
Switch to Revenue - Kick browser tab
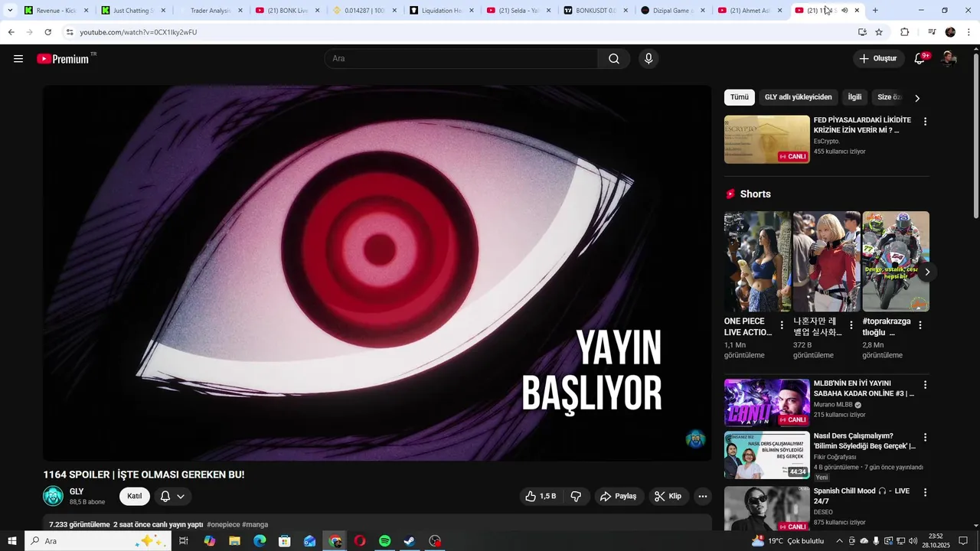point(56,11)
